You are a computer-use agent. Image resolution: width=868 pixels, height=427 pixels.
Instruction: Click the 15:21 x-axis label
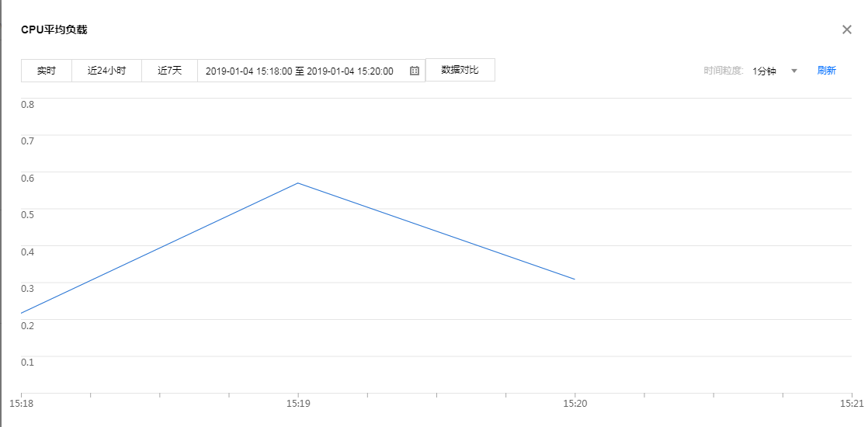pyautogui.click(x=852, y=404)
